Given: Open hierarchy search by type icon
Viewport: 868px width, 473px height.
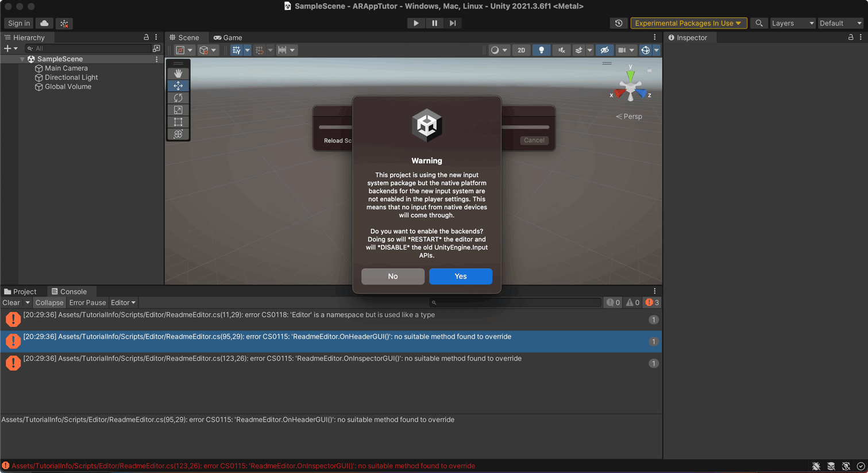Looking at the screenshot, I should coord(156,48).
